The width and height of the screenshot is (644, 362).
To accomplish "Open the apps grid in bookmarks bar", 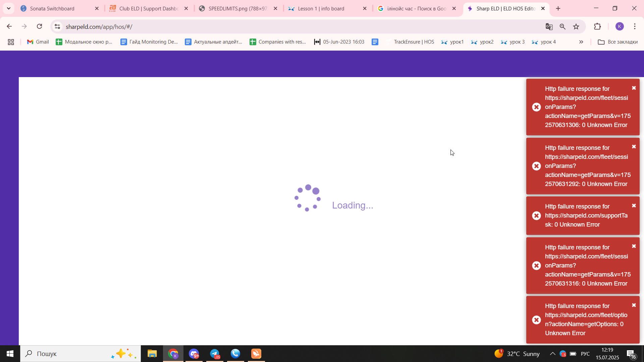I will (x=11, y=42).
